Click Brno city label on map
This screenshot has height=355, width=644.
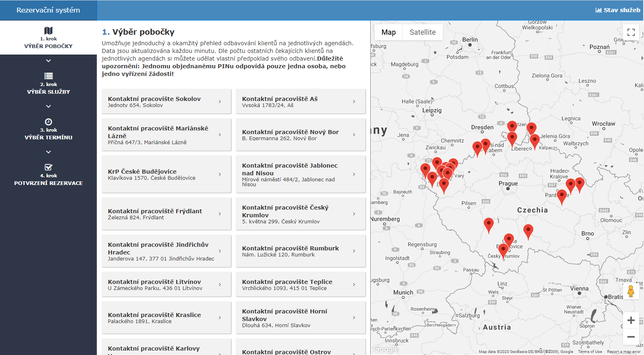coord(587,233)
